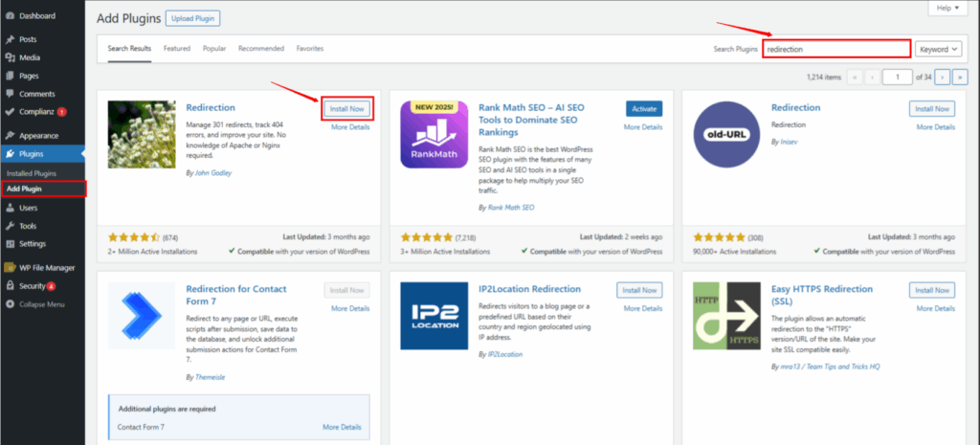Open the Keyword search type dropdown
This screenshot has width=980, height=445.
(x=940, y=49)
